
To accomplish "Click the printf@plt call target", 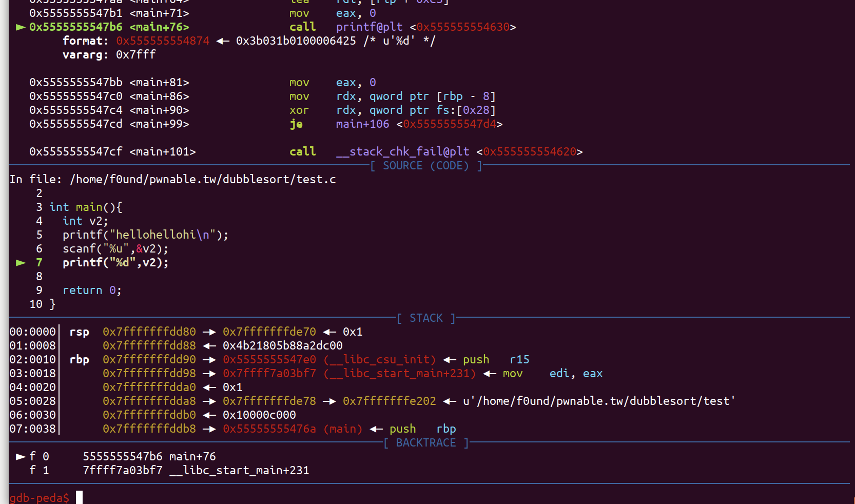I will point(369,27).
